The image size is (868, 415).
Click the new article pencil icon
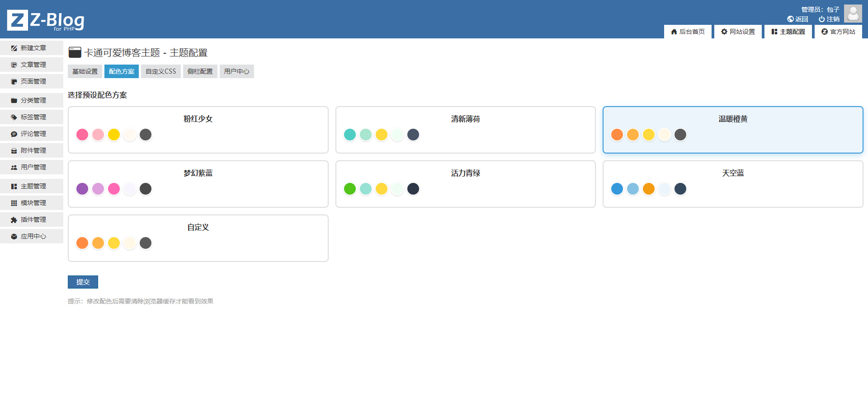coord(14,48)
